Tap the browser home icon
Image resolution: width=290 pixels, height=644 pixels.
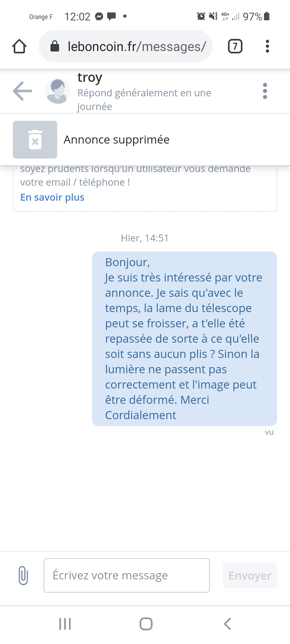(x=19, y=46)
